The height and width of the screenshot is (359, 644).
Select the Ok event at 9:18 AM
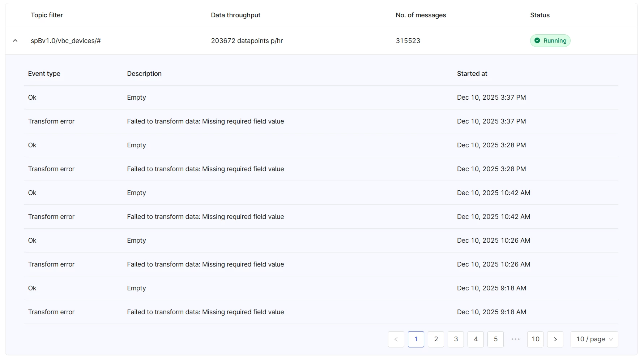[33, 288]
